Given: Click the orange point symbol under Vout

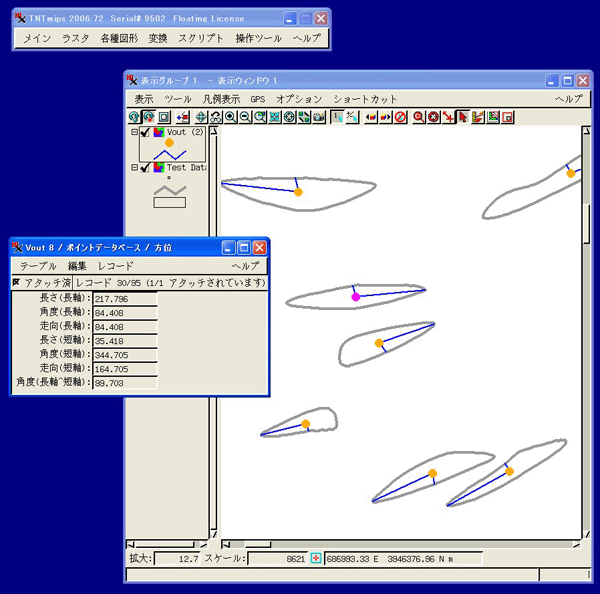Looking at the screenshot, I should point(169,143).
